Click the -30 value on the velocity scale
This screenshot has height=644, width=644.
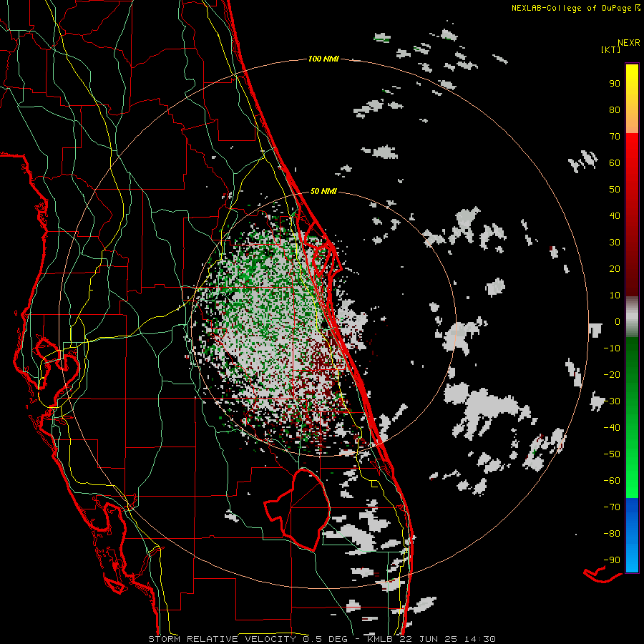(612, 401)
